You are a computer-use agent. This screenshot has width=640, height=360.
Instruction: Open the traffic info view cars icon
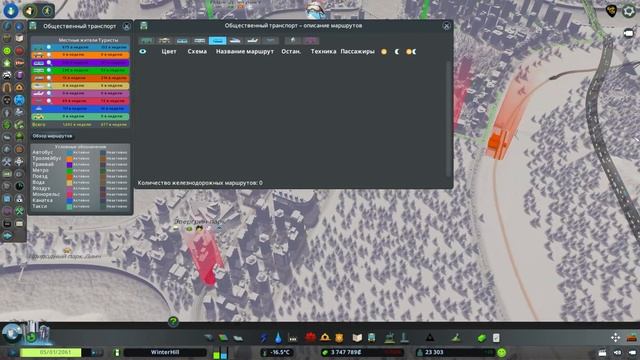click(x=7, y=75)
